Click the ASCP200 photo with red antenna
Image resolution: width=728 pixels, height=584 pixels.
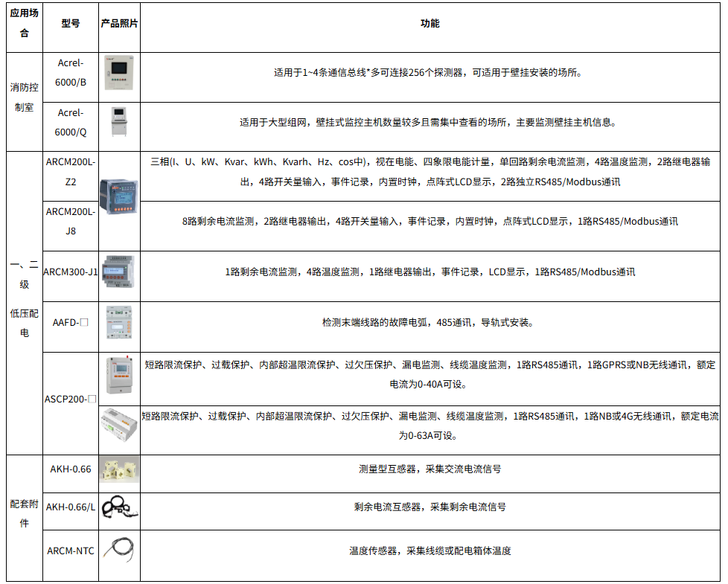(119, 375)
